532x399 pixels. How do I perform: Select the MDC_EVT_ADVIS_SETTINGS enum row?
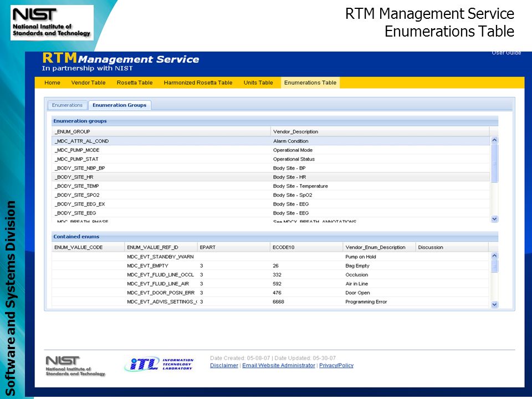(x=270, y=301)
